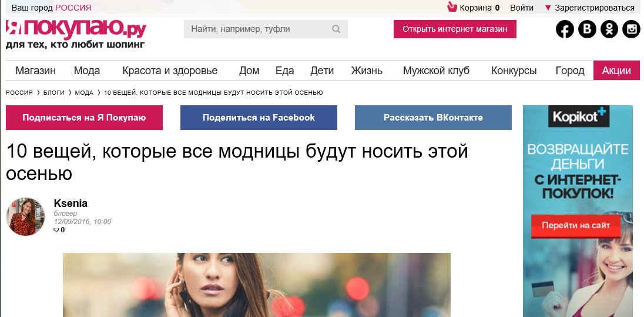Open the author name Ksenia

[71, 203]
